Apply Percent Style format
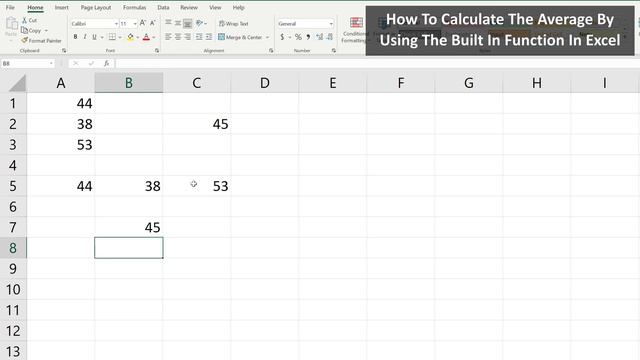Image resolution: width=640 pixels, height=360 pixels. tap(298, 37)
